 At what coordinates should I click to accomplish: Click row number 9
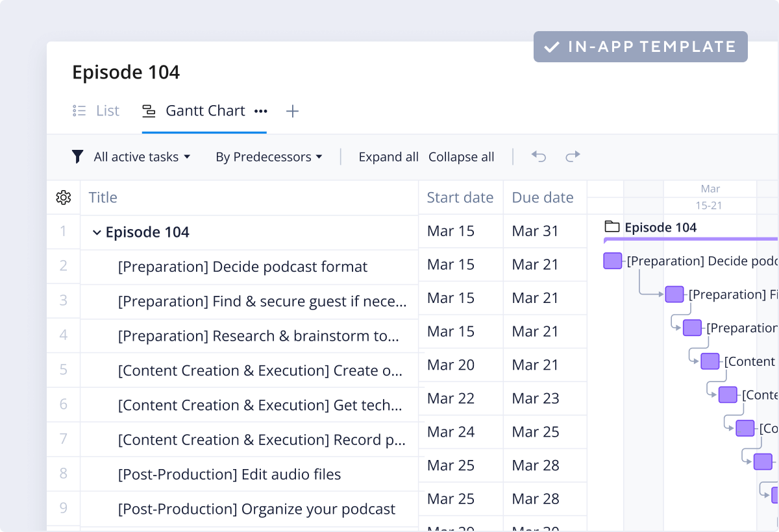(63, 508)
